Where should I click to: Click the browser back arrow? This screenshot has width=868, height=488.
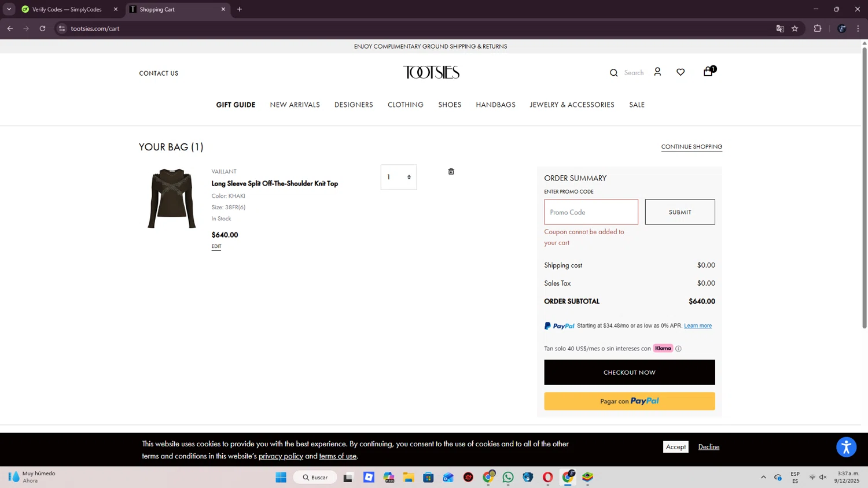pos(10,28)
